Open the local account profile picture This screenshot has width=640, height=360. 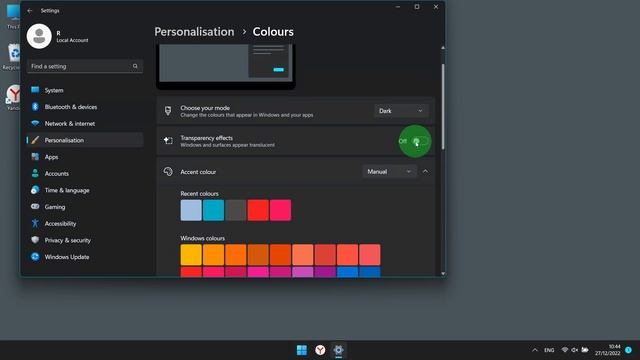point(39,36)
